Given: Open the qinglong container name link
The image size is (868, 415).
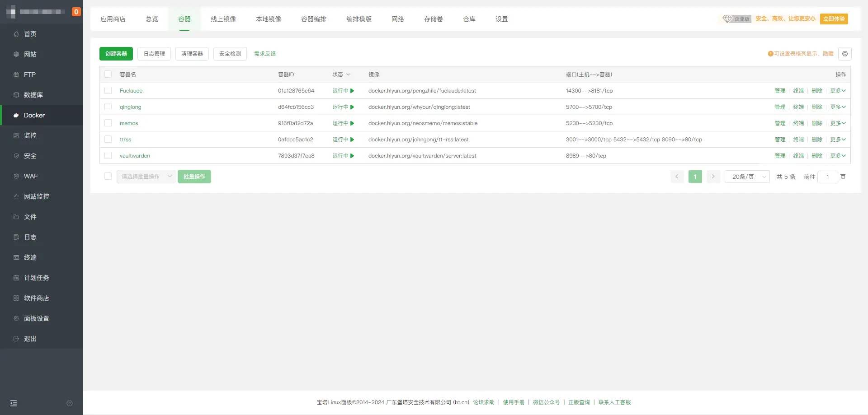Looking at the screenshot, I should click(130, 107).
